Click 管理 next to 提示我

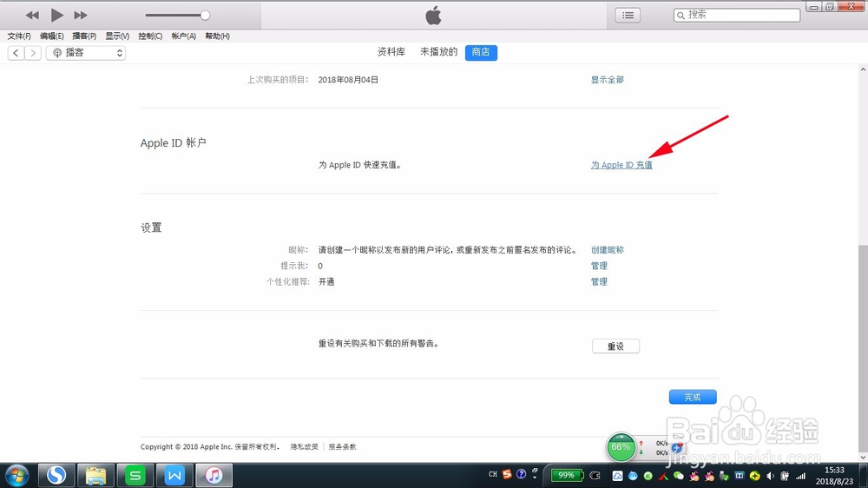pos(599,266)
